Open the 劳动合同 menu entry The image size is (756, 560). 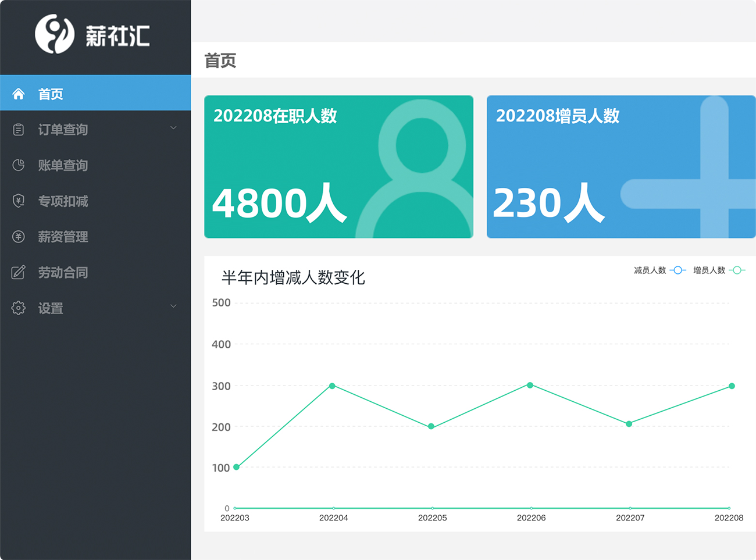pos(63,272)
